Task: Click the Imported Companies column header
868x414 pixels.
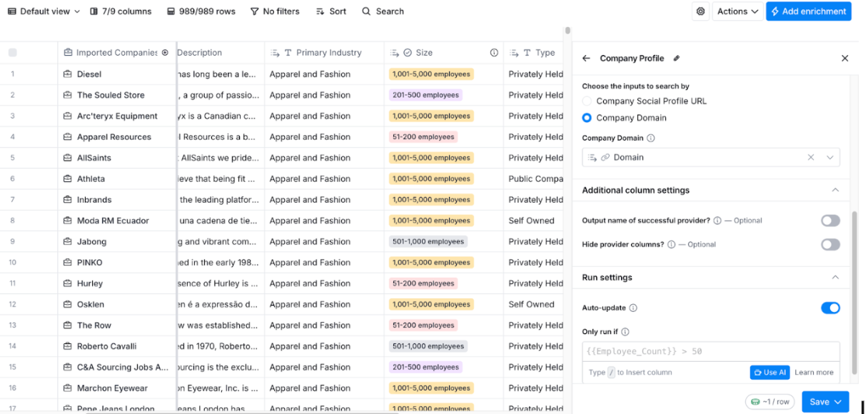Action: 116,53
